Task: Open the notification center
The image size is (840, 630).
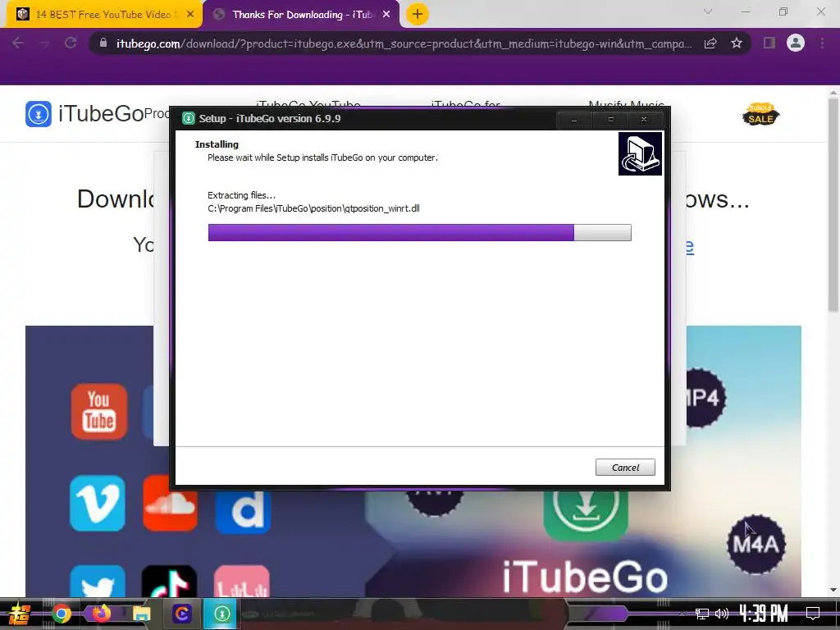Action: pyautogui.click(x=813, y=614)
